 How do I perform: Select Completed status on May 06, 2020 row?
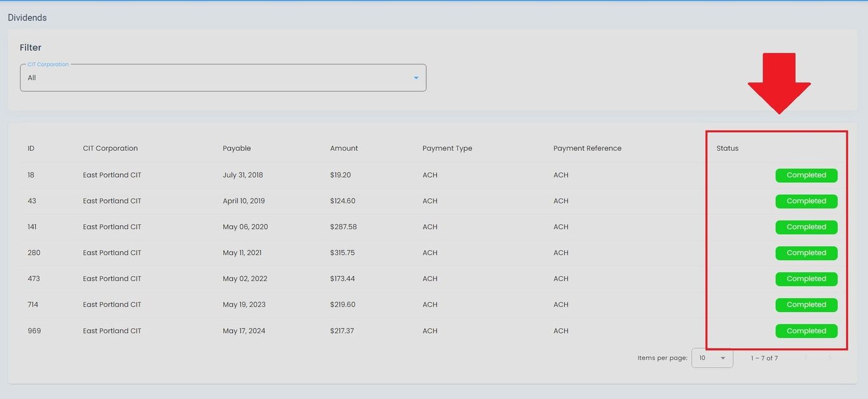[x=806, y=227]
